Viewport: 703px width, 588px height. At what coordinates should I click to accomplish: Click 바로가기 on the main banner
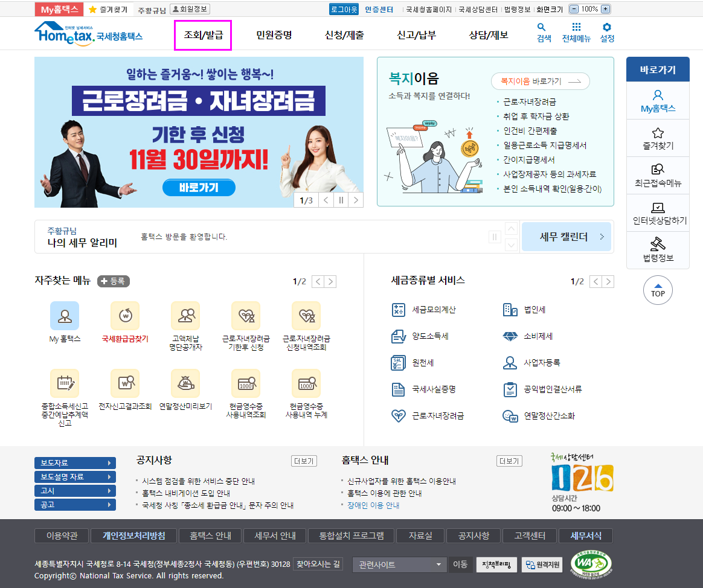199,187
